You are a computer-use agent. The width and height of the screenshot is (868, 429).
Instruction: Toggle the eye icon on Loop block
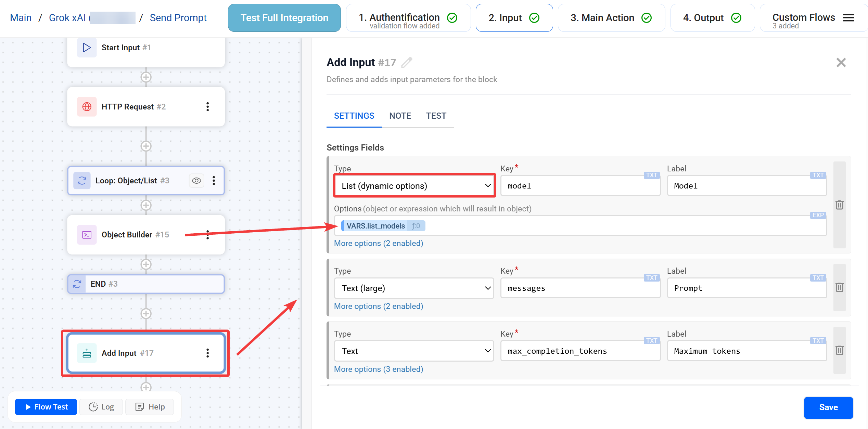(196, 181)
